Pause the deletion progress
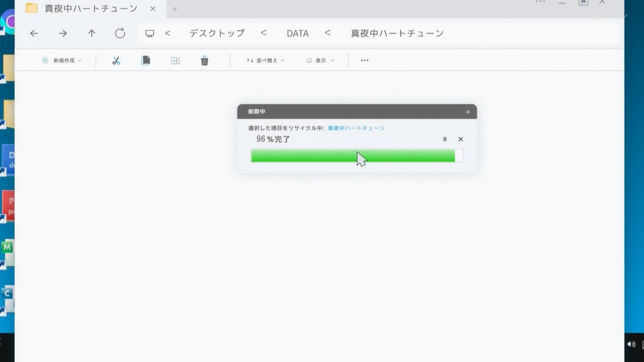 (445, 139)
